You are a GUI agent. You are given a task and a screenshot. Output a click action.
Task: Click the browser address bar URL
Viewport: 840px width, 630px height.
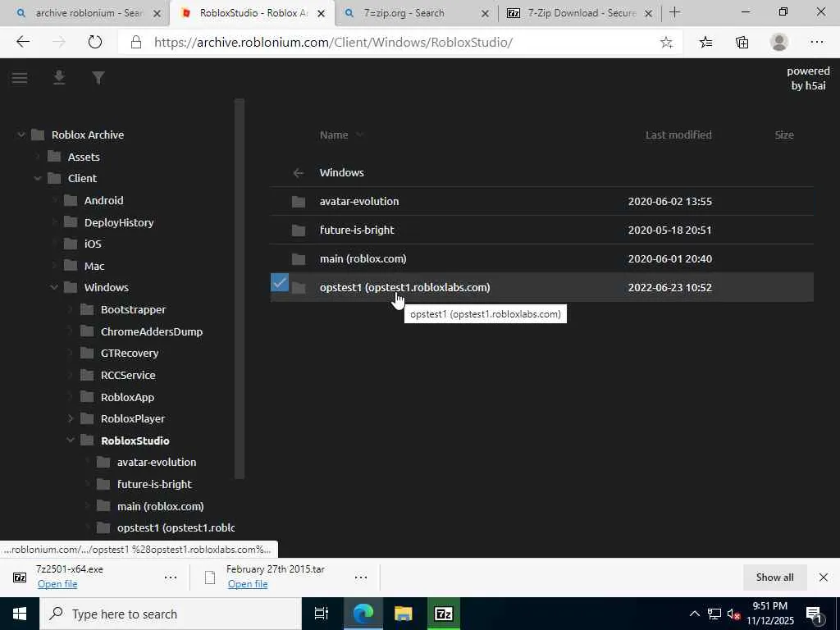(x=333, y=43)
